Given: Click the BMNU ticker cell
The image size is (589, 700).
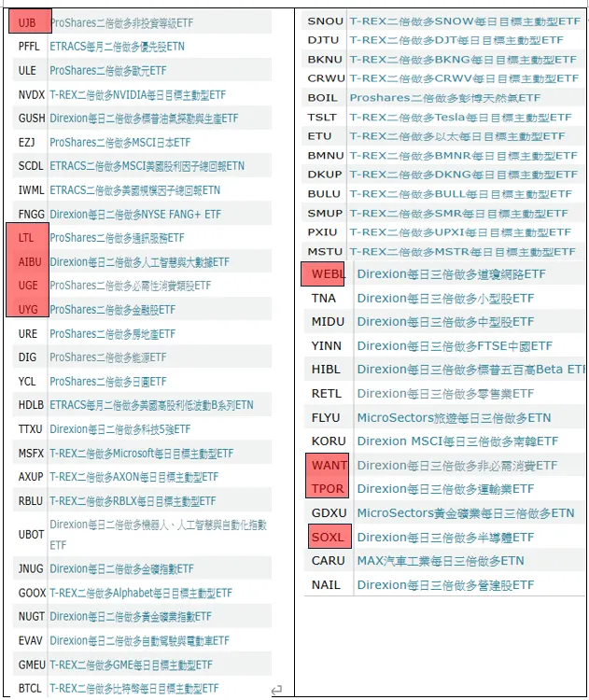Looking at the screenshot, I should [326, 155].
